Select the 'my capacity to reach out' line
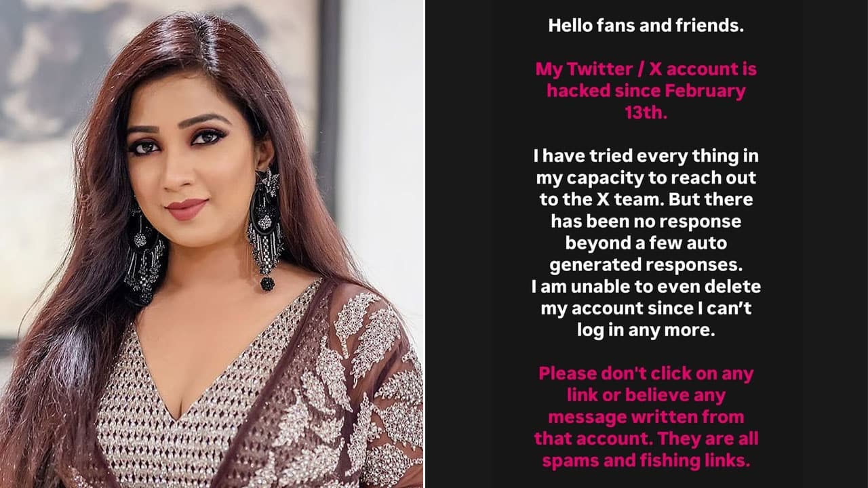Screen dimensions: 868x488 point(646,178)
